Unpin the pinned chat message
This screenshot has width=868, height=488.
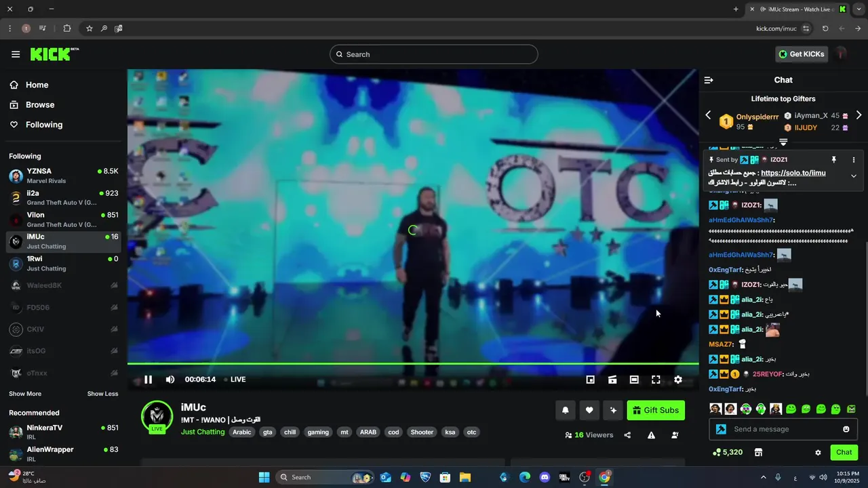[834, 160]
